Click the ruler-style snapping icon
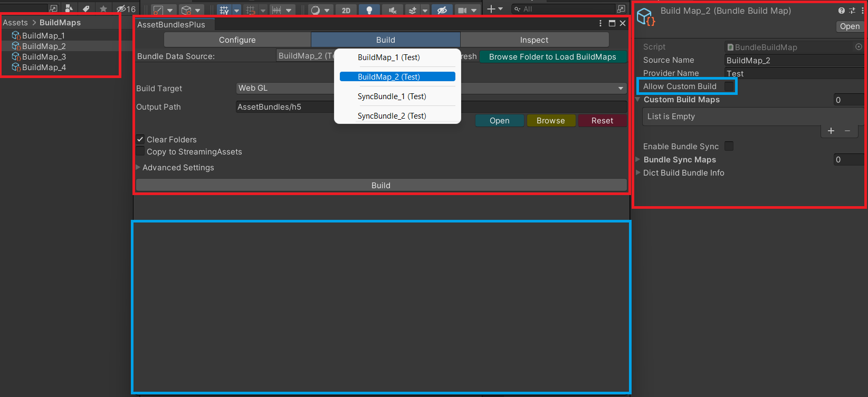The image size is (868, 397). [276, 10]
